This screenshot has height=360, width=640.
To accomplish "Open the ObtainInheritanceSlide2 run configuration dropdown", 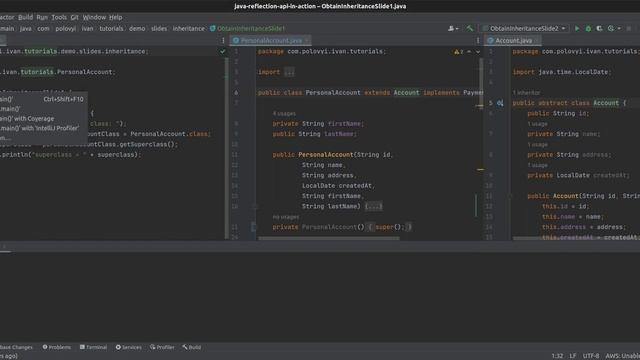I will pyautogui.click(x=524, y=29).
